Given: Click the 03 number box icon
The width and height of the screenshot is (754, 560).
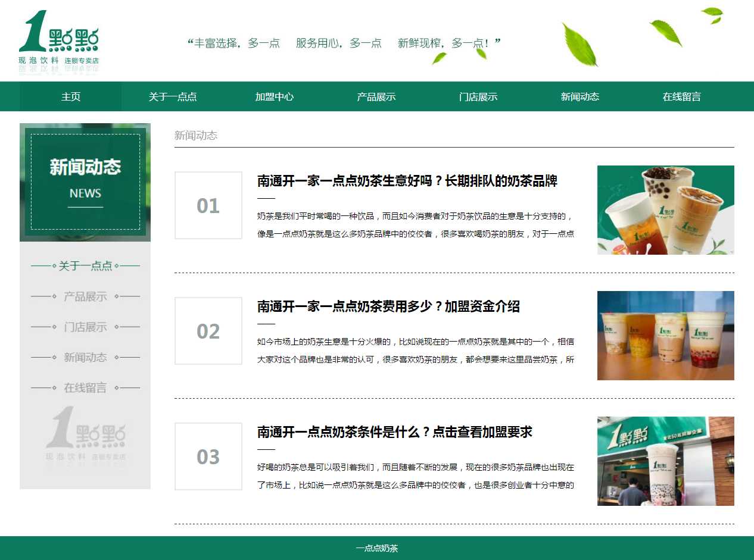Looking at the screenshot, I should pos(208,456).
